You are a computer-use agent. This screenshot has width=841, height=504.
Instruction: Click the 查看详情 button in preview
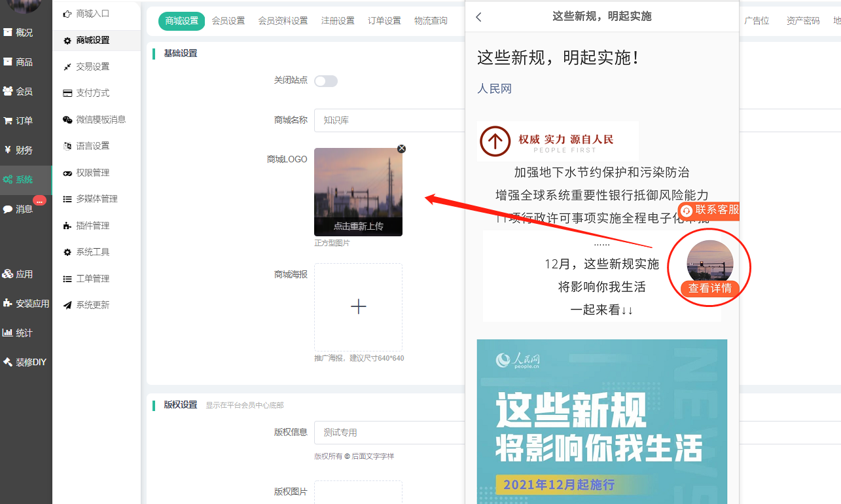point(709,288)
